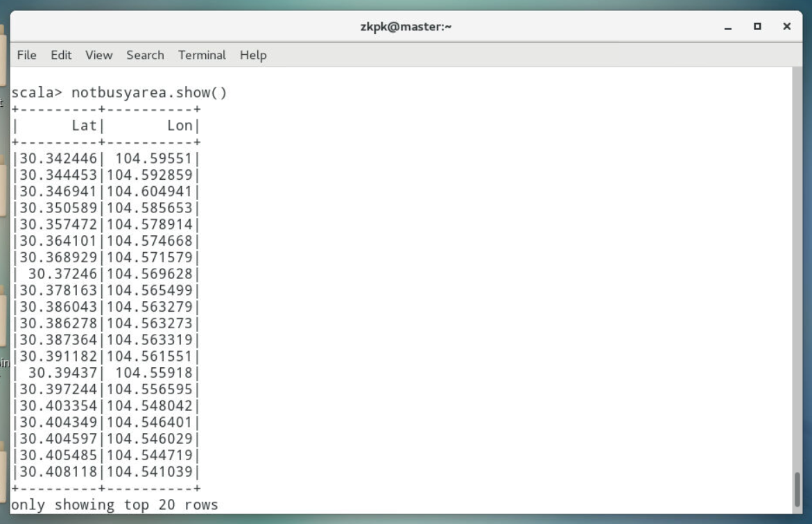Select latitude value 30.346941

pos(58,192)
